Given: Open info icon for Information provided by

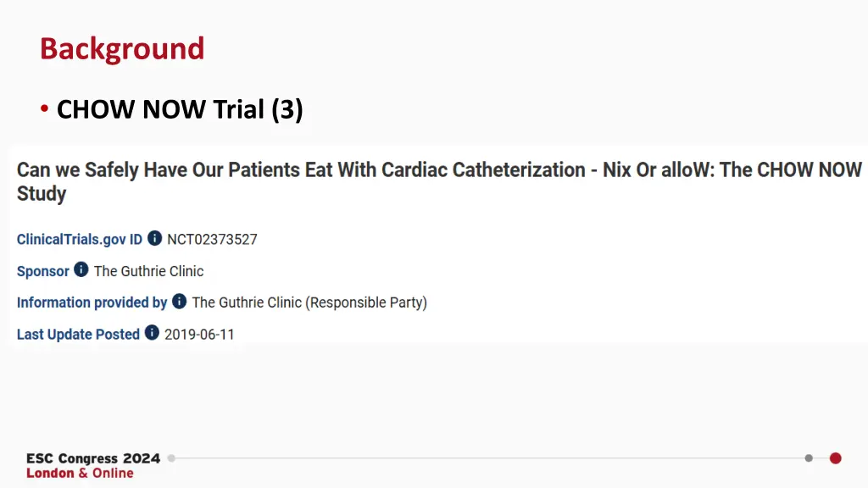Looking at the screenshot, I should pyautogui.click(x=179, y=301).
